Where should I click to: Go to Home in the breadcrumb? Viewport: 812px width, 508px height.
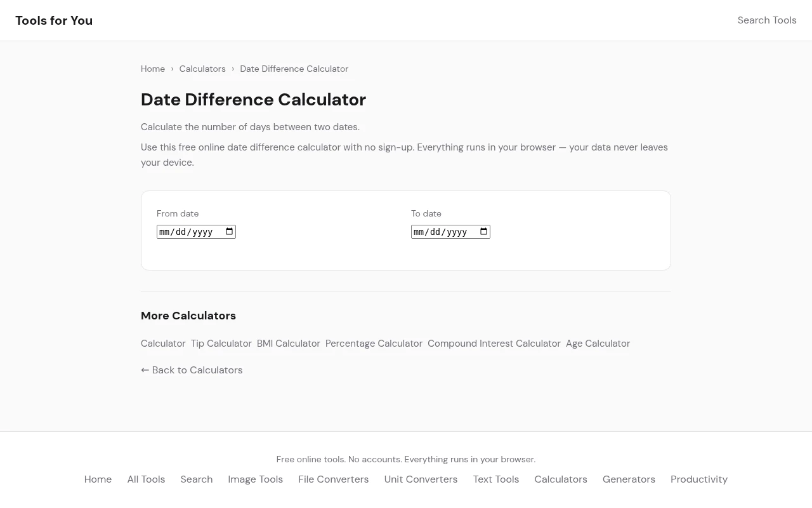tap(153, 69)
